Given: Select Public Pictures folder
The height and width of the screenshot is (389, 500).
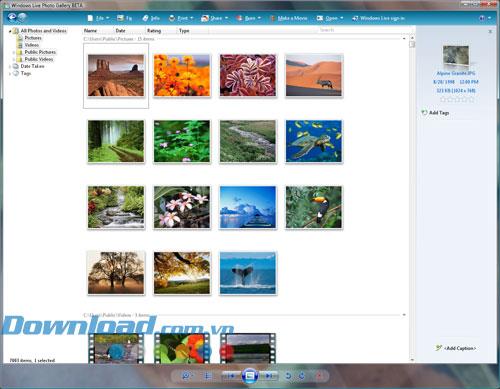Looking at the screenshot, I should [x=40, y=52].
